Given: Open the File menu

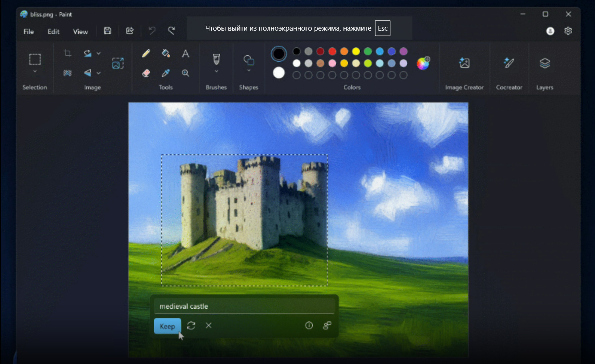Looking at the screenshot, I should tap(28, 32).
